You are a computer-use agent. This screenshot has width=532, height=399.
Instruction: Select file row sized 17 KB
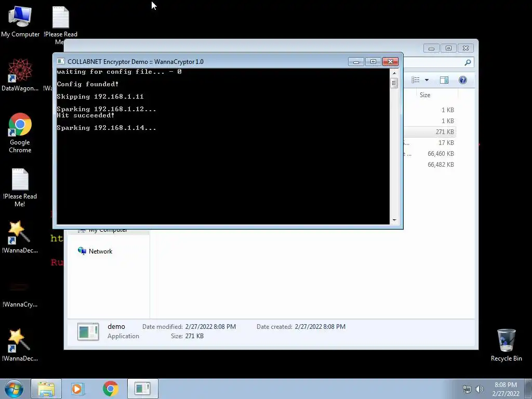[430, 142]
